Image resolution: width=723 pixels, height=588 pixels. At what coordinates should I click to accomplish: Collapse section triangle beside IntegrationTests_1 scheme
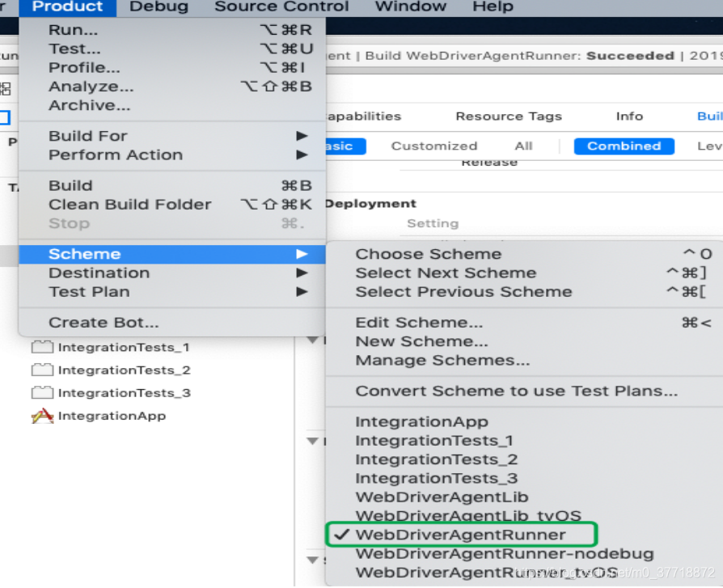[x=313, y=441]
